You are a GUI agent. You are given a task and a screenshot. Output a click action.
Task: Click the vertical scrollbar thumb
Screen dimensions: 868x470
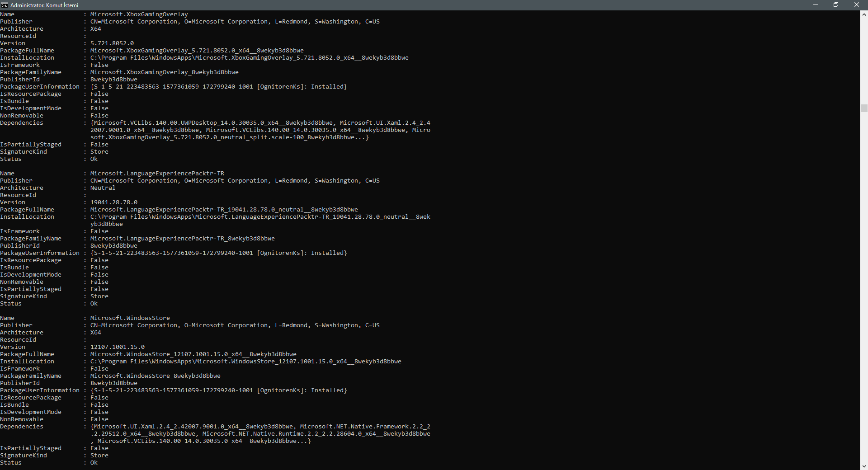click(x=864, y=108)
